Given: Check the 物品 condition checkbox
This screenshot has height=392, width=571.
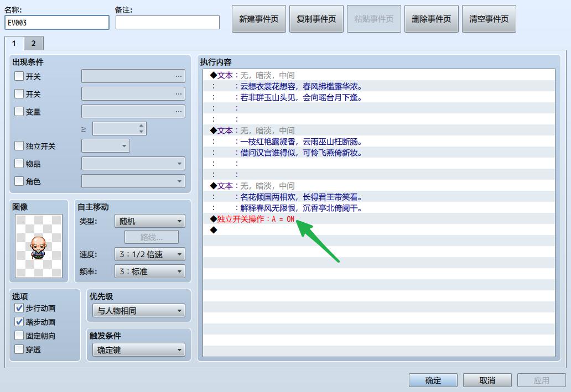Looking at the screenshot, I should click(x=19, y=164).
